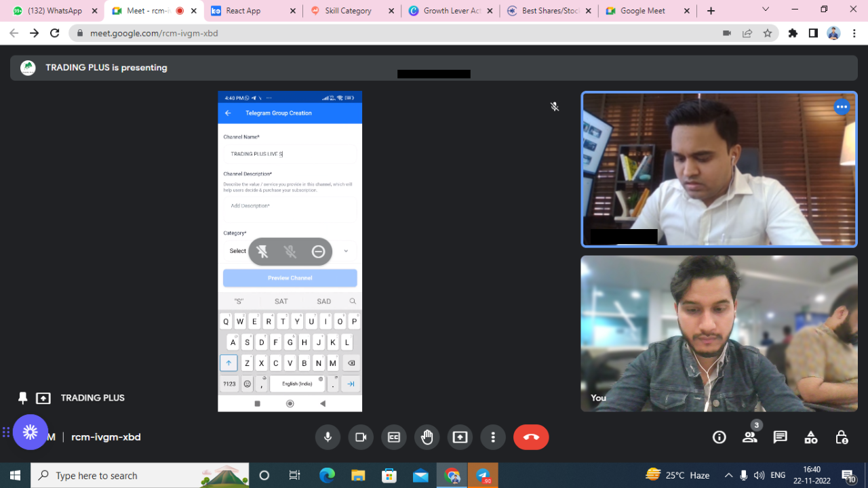The width and height of the screenshot is (868, 488).
Task: Open Chrome extensions puzzle icon
Action: click(x=793, y=33)
